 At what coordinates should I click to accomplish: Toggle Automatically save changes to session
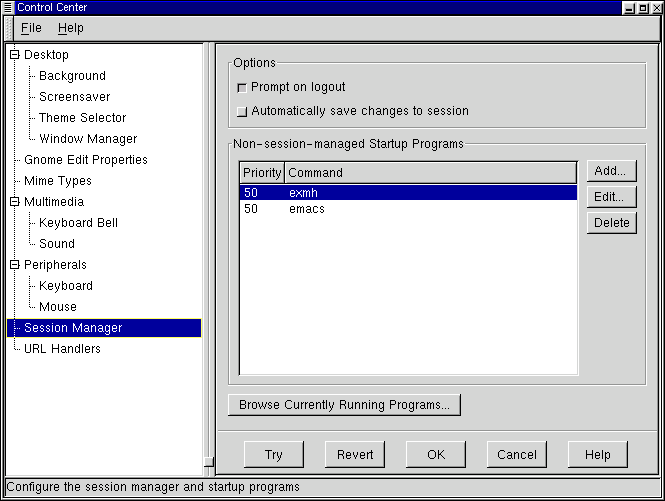tap(241, 112)
